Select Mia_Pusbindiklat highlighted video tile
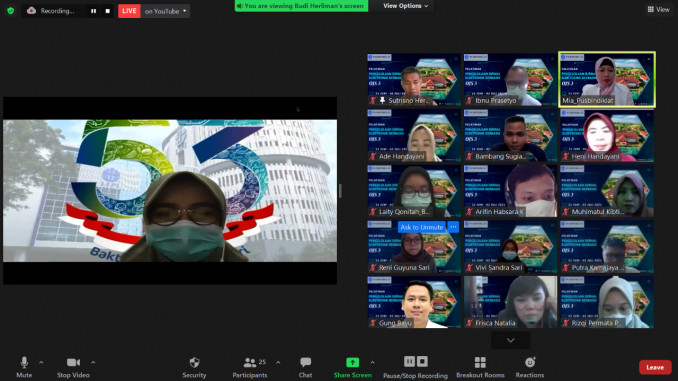 coord(607,80)
